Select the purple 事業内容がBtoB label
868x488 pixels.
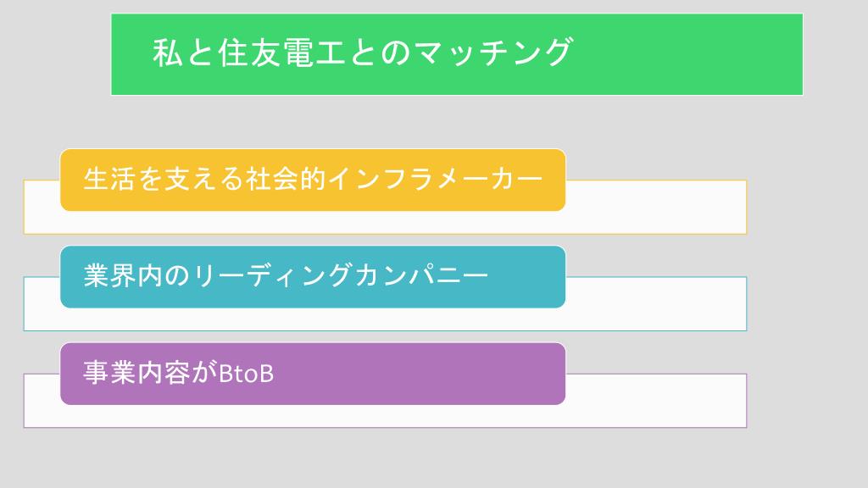point(313,374)
